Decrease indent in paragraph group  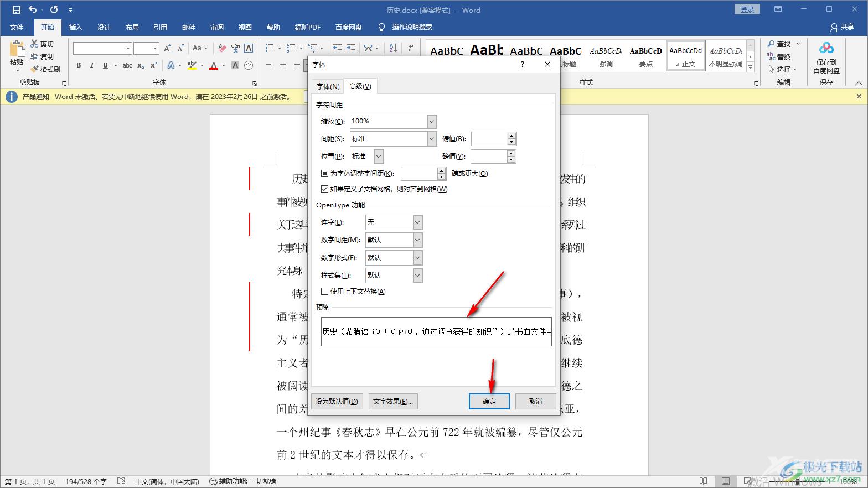[338, 48]
